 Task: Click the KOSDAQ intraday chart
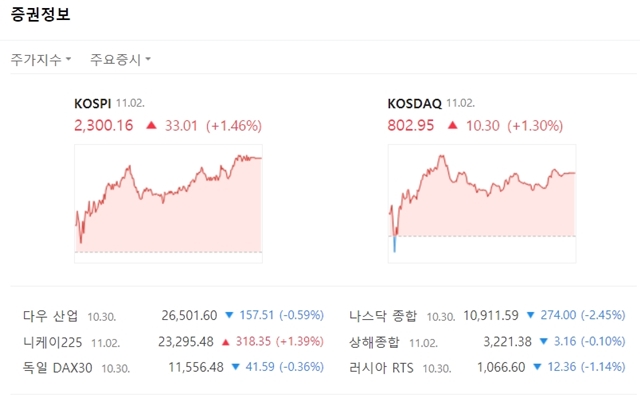tap(481, 202)
